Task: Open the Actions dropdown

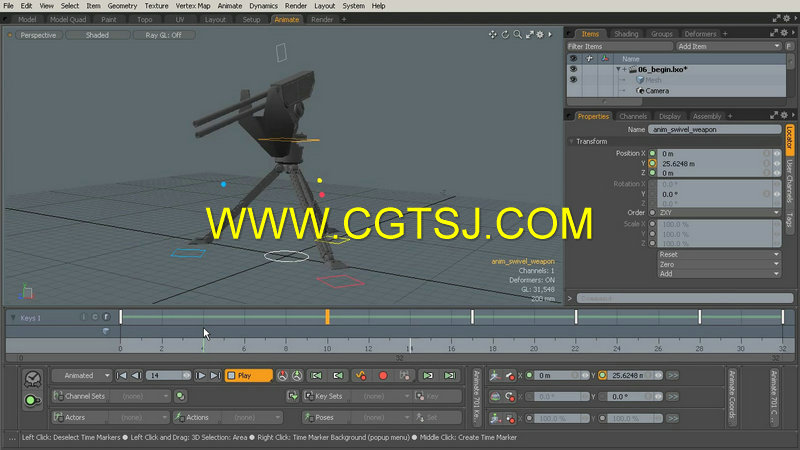Action: tap(253, 417)
